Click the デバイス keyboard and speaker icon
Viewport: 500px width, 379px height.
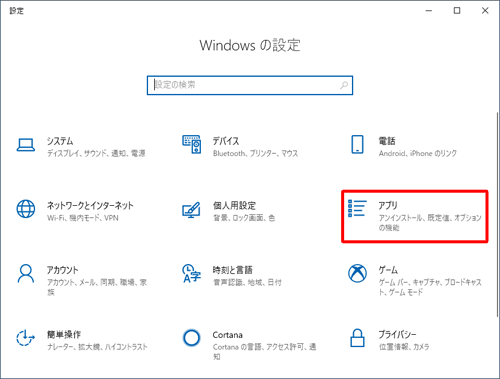click(x=192, y=144)
